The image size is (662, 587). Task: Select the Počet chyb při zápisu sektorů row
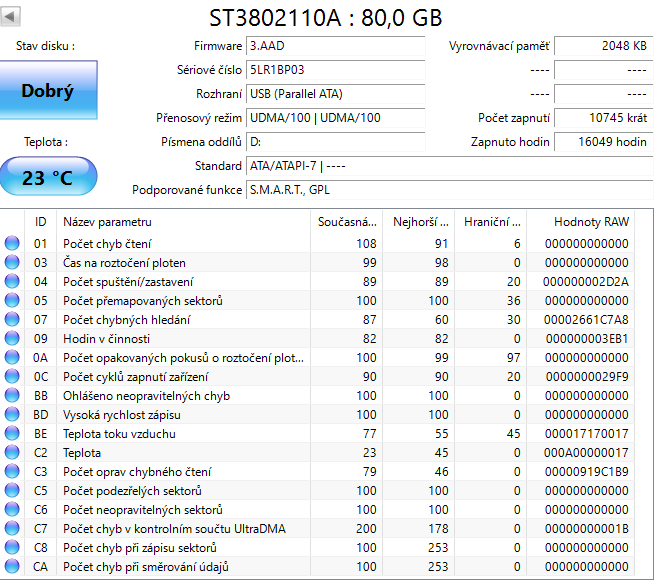coord(317,548)
